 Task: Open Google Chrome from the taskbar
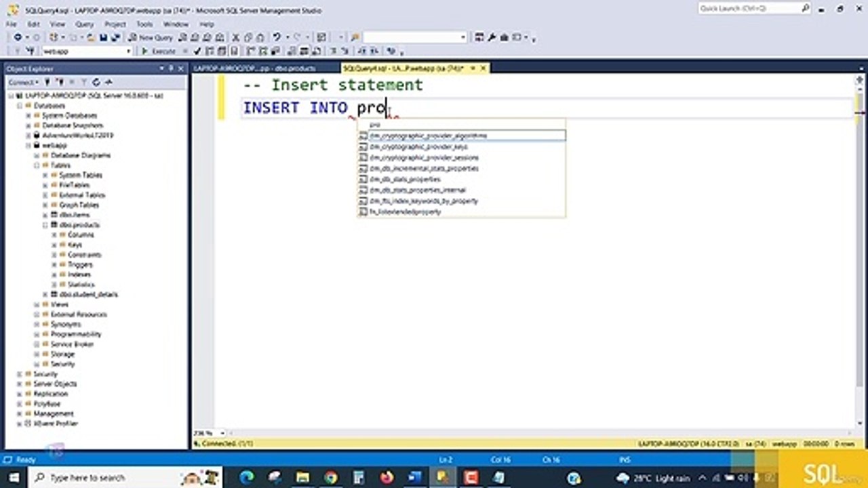click(330, 477)
